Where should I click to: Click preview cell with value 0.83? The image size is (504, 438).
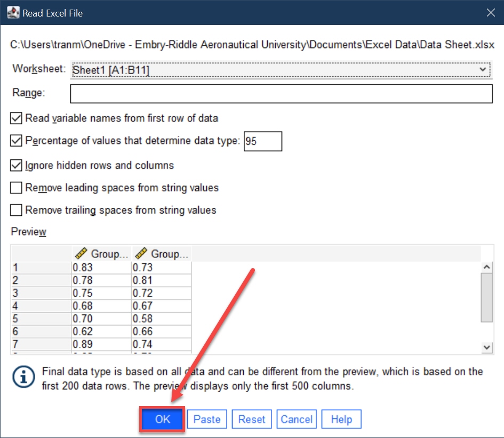click(x=101, y=267)
